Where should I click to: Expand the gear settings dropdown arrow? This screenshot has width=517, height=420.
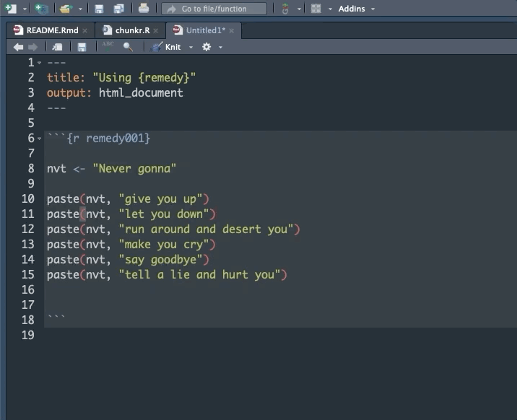220,48
